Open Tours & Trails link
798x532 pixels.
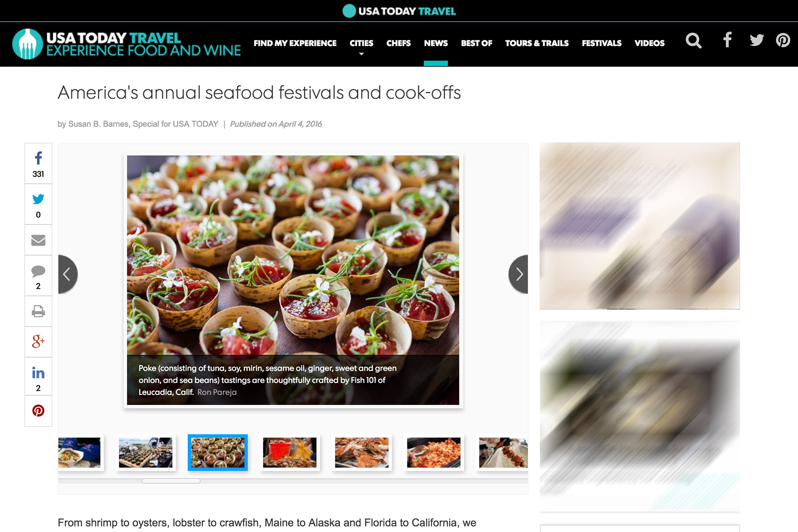(x=537, y=43)
